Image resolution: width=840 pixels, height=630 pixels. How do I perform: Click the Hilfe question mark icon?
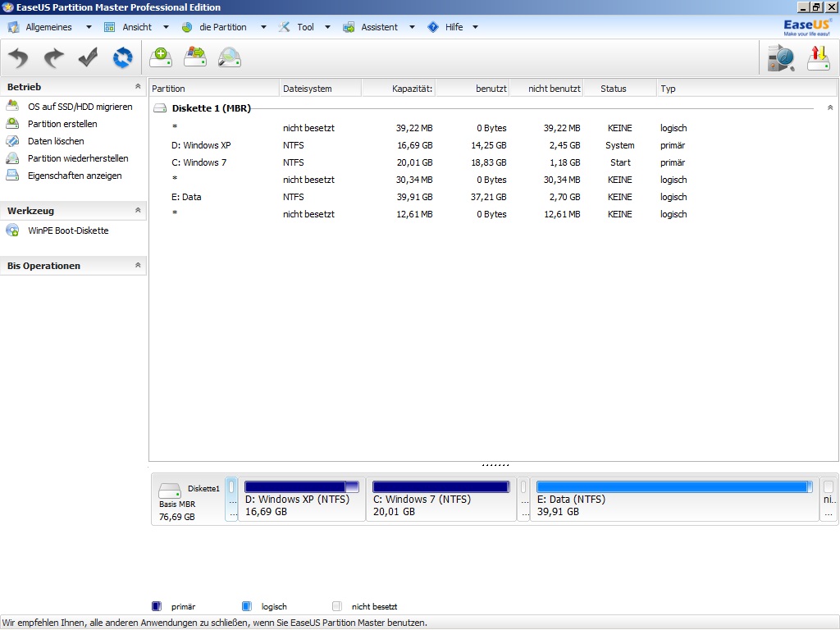point(433,27)
